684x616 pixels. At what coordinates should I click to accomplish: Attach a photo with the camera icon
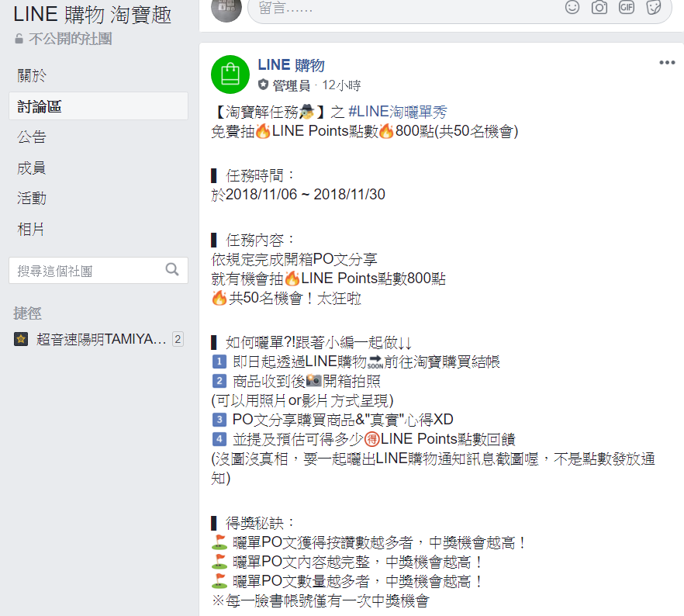[599, 7]
